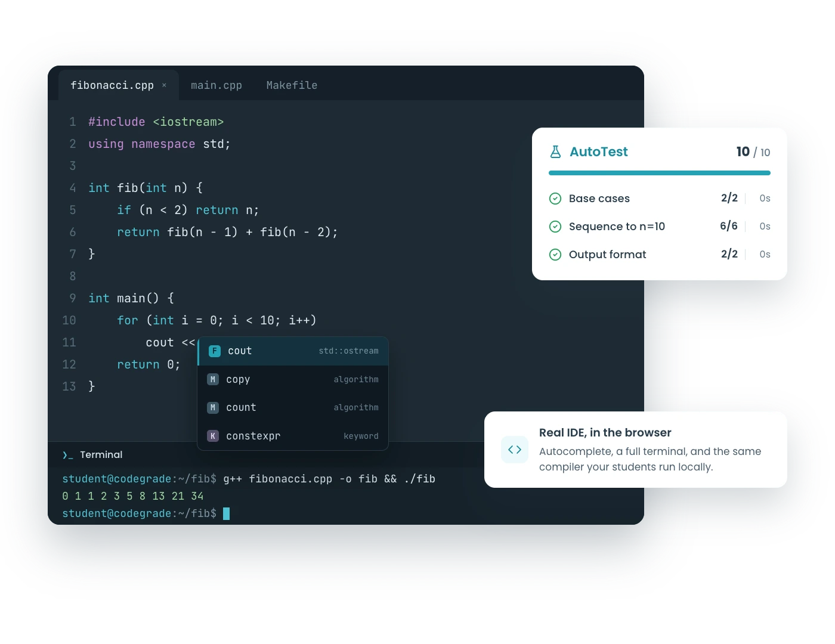Click the AutoTest heading
This screenshot has height=644, width=835.
click(x=599, y=152)
